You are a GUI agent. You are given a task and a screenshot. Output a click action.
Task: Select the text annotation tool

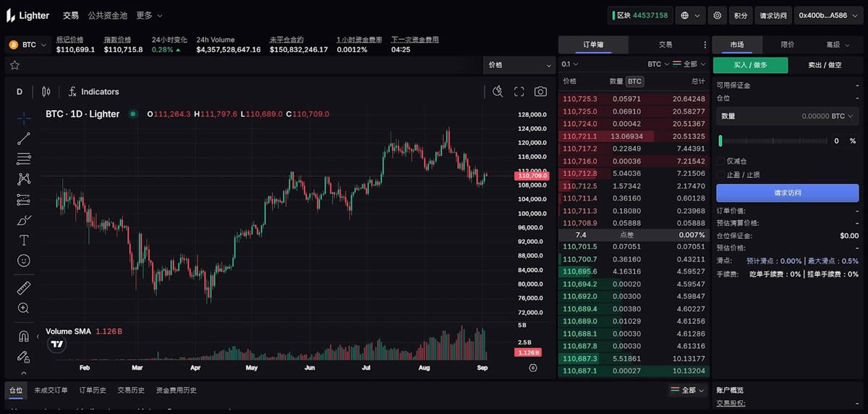[23, 240]
